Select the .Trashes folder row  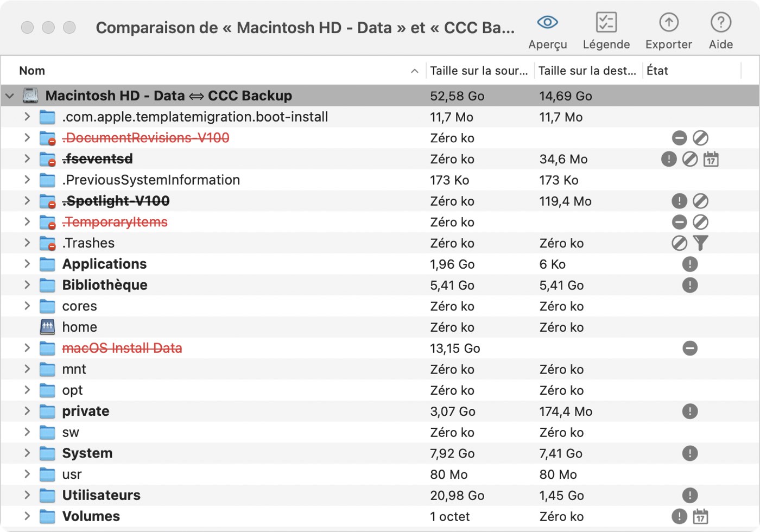[380, 243]
